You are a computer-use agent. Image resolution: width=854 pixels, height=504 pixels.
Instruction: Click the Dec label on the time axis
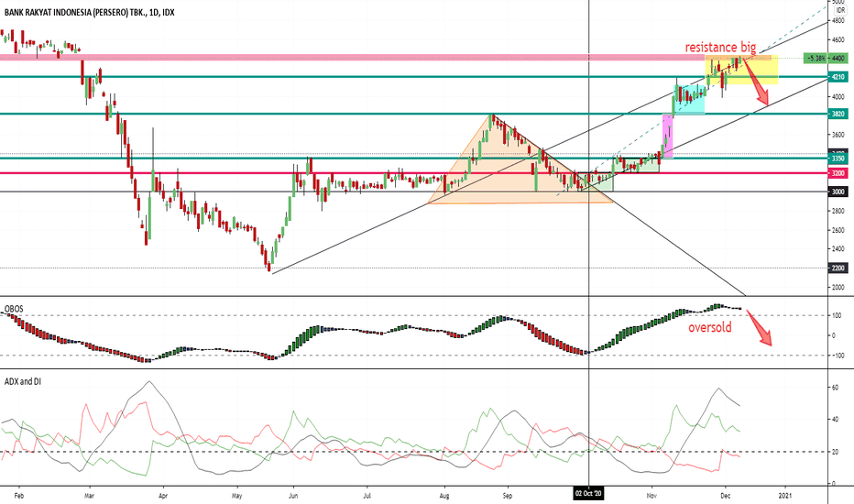coord(725,496)
